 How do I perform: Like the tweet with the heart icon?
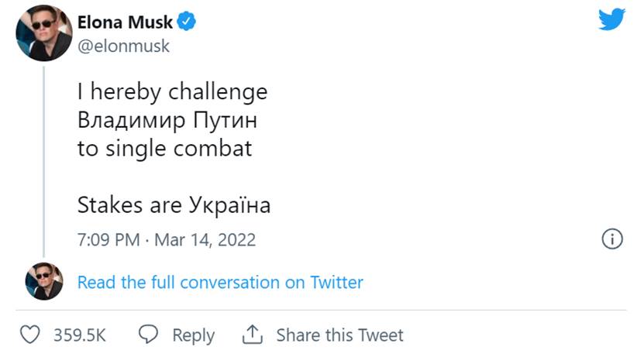(x=30, y=335)
